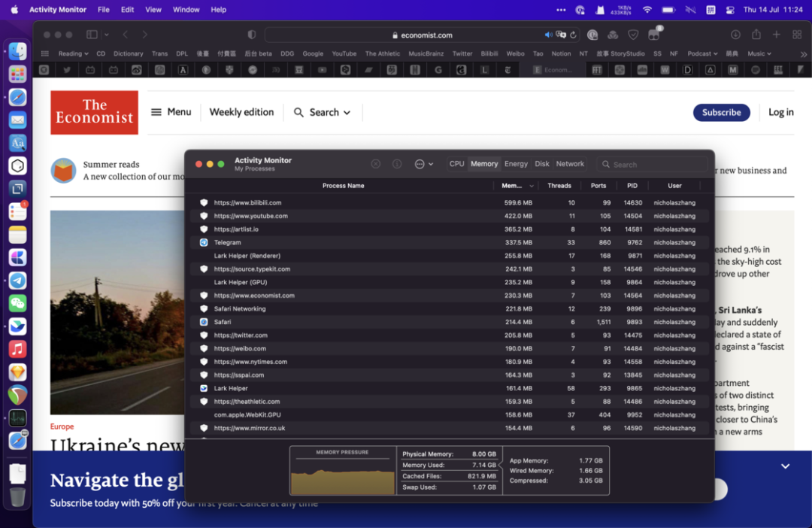Open Finder from the Dock
The width and height of the screenshot is (812, 528).
coord(18,52)
